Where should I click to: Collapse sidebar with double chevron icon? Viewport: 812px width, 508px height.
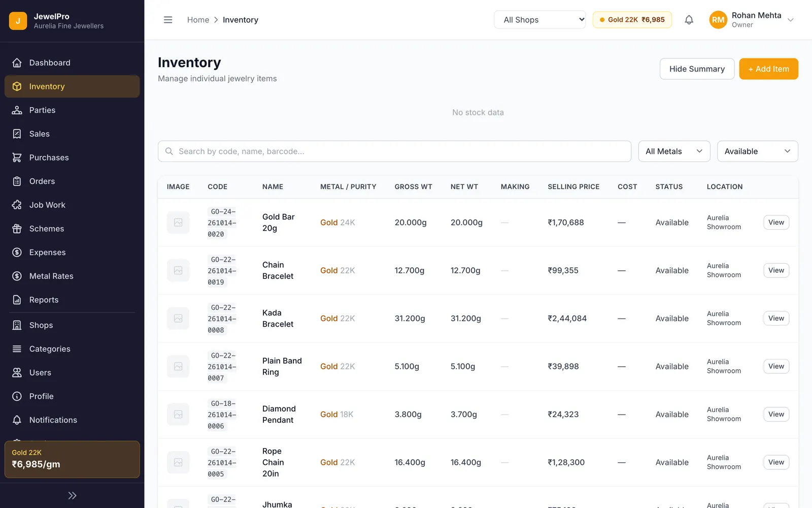pyautogui.click(x=72, y=495)
